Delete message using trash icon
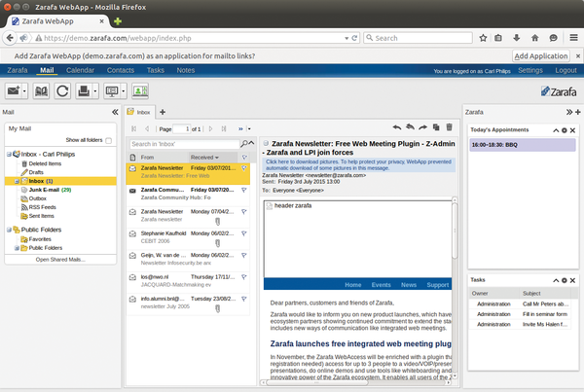Screen dimensions: 584x392 click(449, 127)
